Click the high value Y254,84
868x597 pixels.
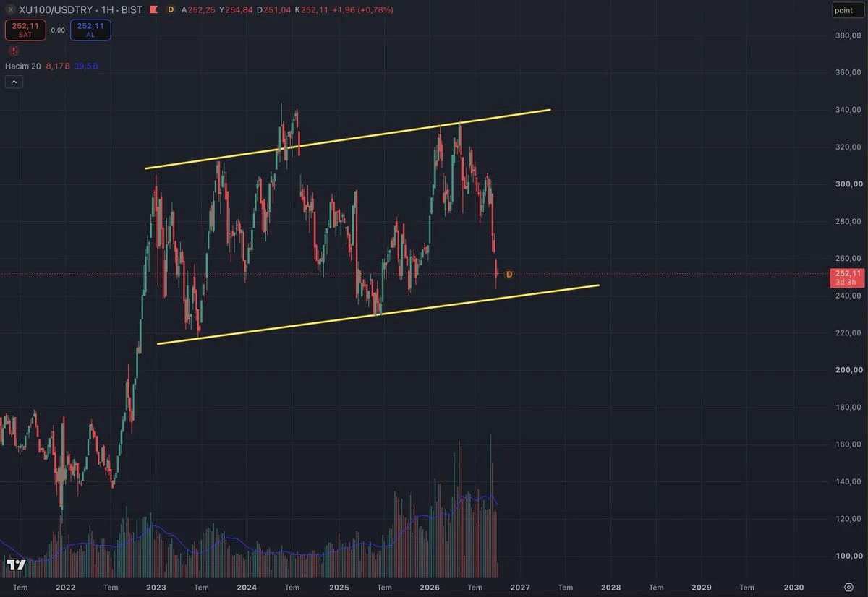pos(237,9)
